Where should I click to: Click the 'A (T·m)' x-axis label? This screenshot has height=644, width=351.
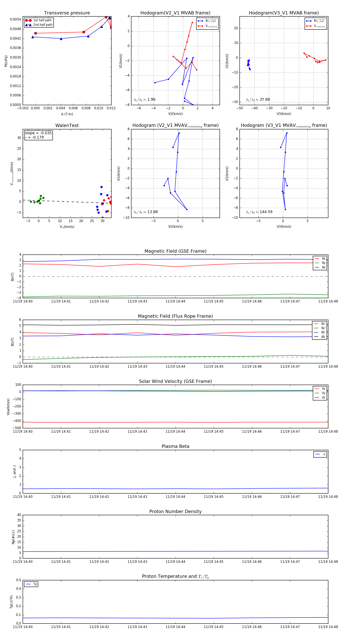pyautogui.click(x=67, y=114)
